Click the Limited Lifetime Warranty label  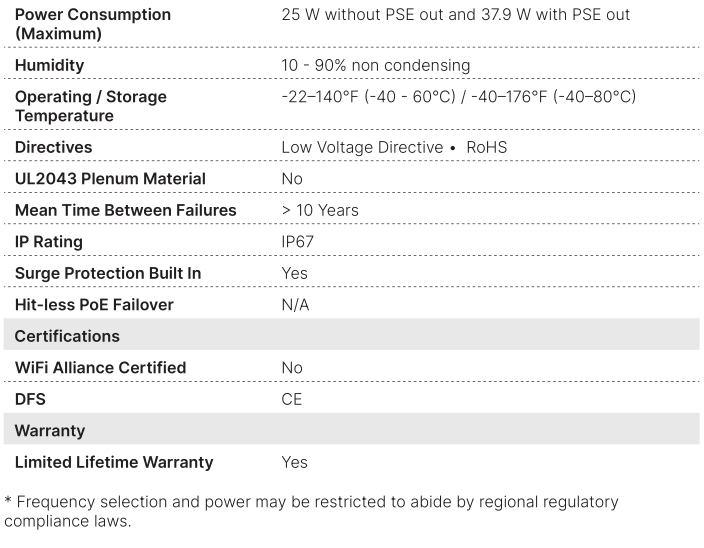[114, 462]
